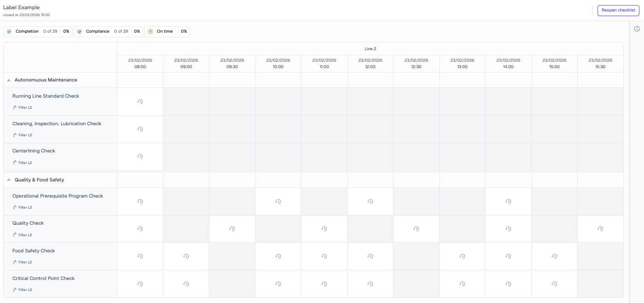Collapse the Autonomous Maintenance section

point(9,80)
